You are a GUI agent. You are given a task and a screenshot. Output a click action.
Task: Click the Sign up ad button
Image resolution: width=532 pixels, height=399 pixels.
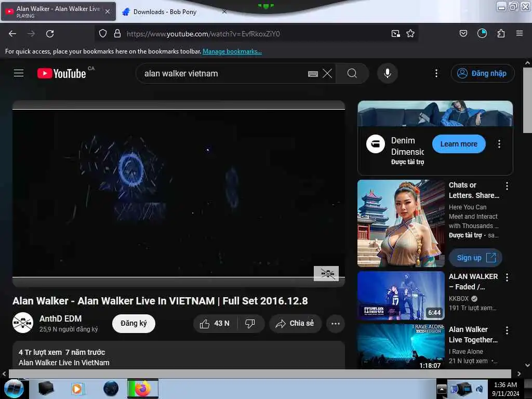click(476, 258)
